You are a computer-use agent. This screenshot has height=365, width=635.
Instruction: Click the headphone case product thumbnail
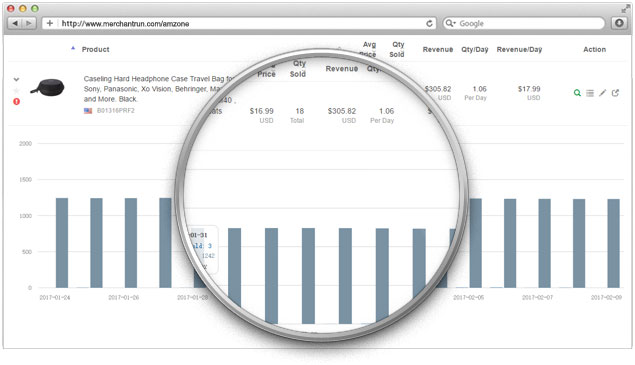tap(48, 87)
